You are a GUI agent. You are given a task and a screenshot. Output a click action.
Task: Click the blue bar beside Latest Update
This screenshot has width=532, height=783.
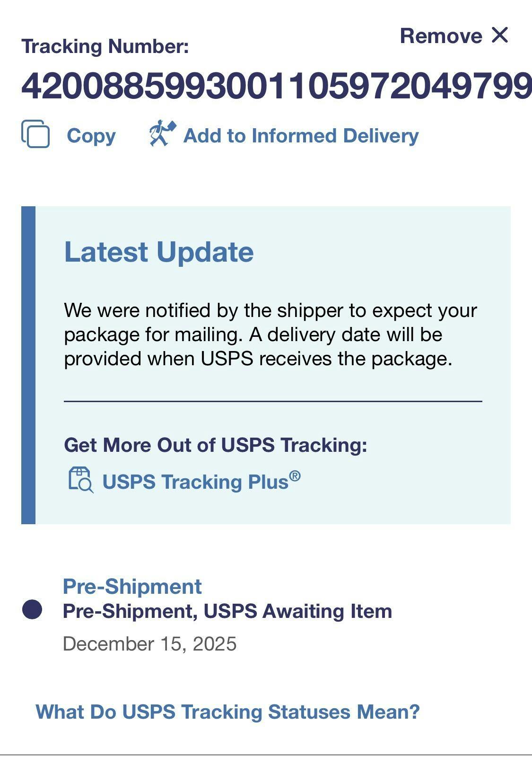click(x=28, y=365)
